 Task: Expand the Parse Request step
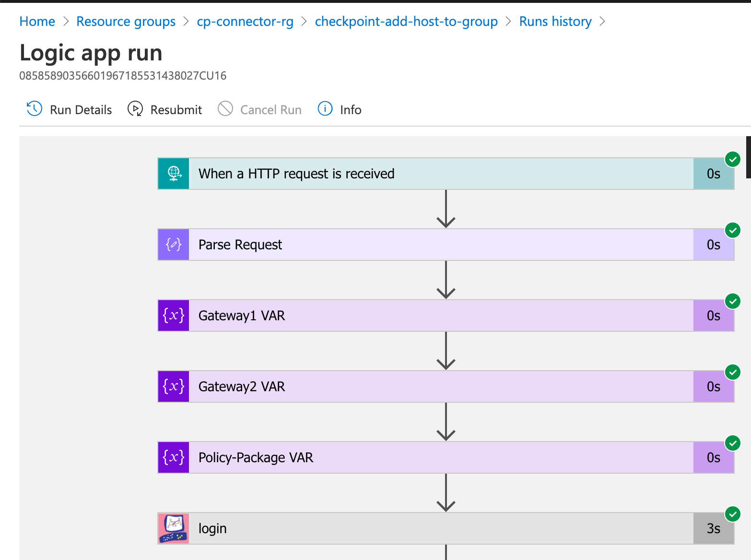[446, 245]
